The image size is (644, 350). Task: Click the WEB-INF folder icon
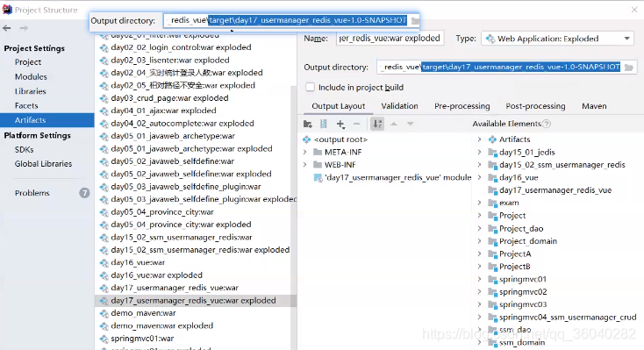coord(318,165)
